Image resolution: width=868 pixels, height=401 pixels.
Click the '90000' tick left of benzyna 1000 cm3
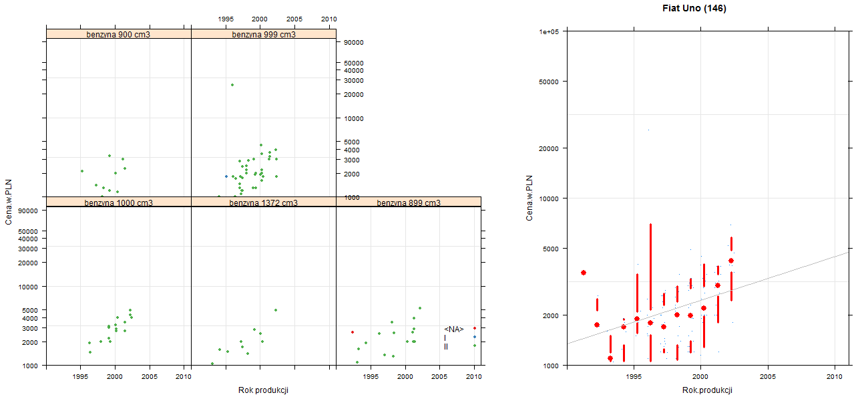[28, 211]
